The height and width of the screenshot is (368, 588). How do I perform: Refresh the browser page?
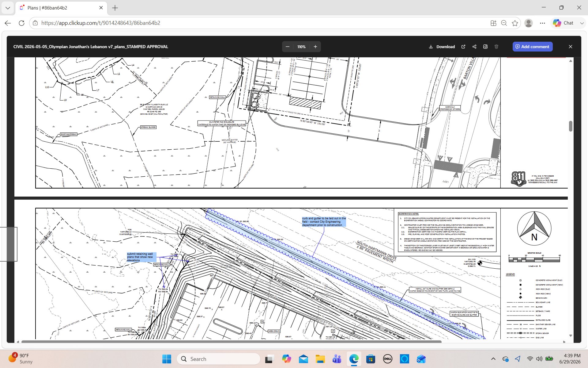tap(21, 23)
